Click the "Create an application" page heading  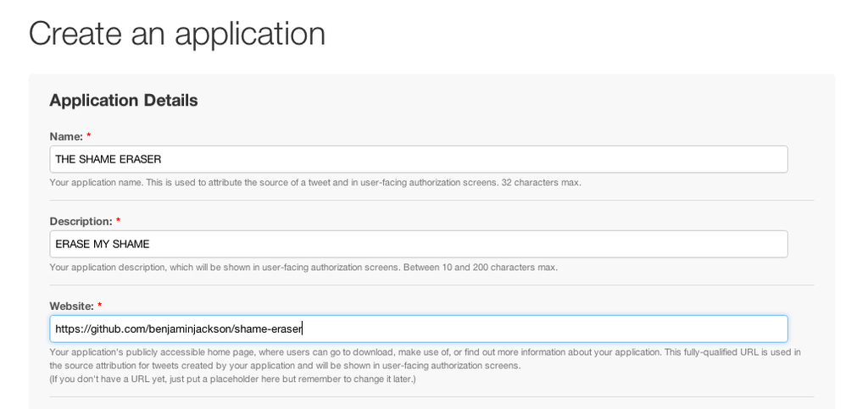point(176,33)
